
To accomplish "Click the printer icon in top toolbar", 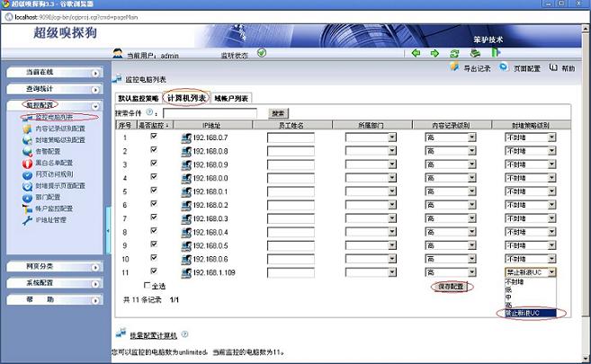I will (x=476, y=54).
